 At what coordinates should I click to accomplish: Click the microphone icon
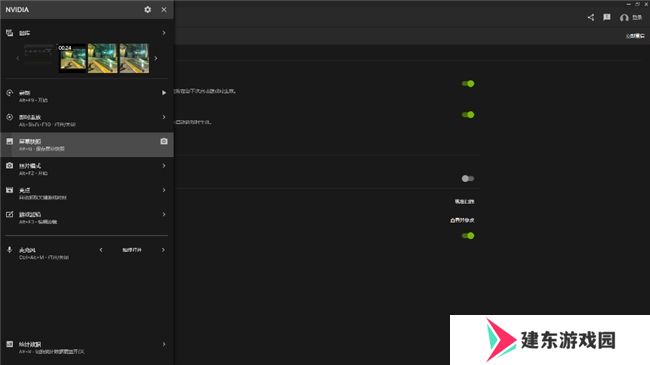10,250
